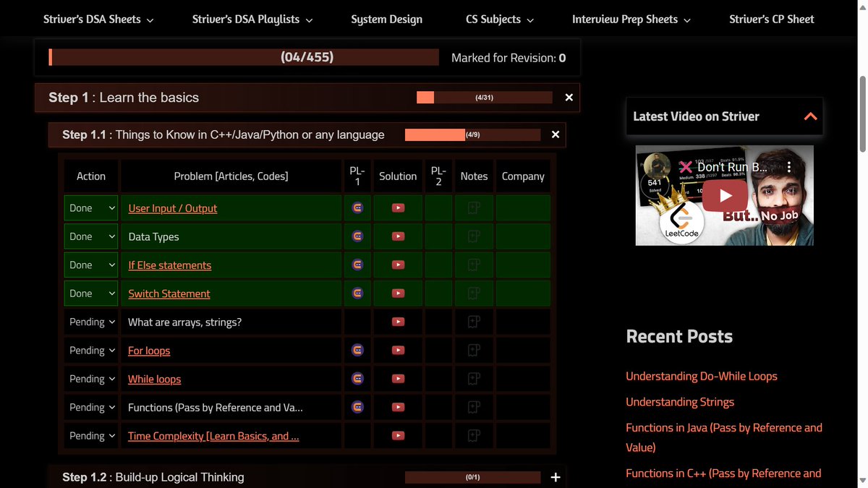Play YouTube solution for For loops
This screenshot has height=488, width=868.
(398, 351)
